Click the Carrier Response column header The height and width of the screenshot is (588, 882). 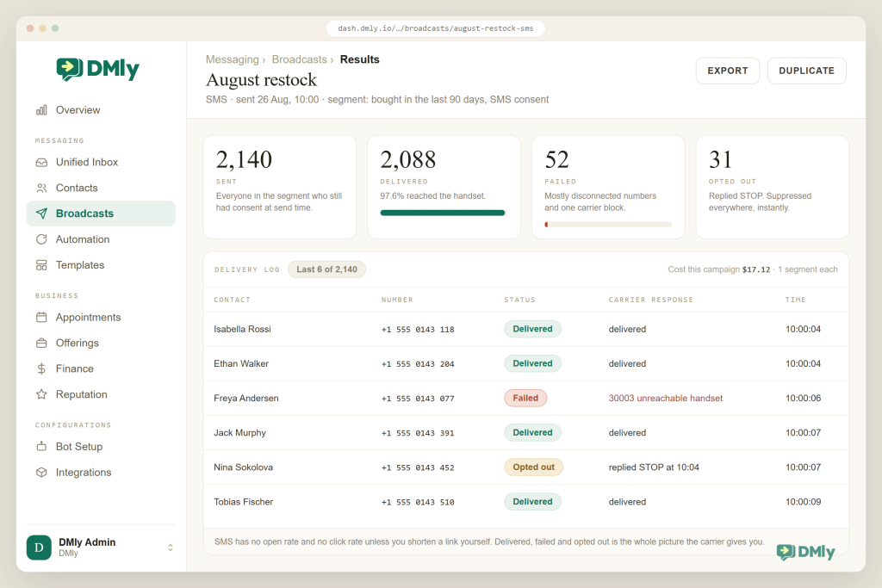coord(651,300)
